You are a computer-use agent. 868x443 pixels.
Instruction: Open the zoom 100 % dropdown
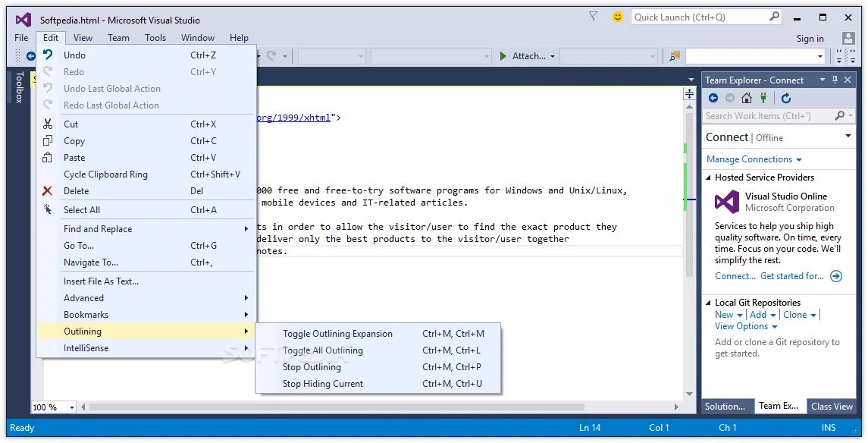(x=71, y=407)
